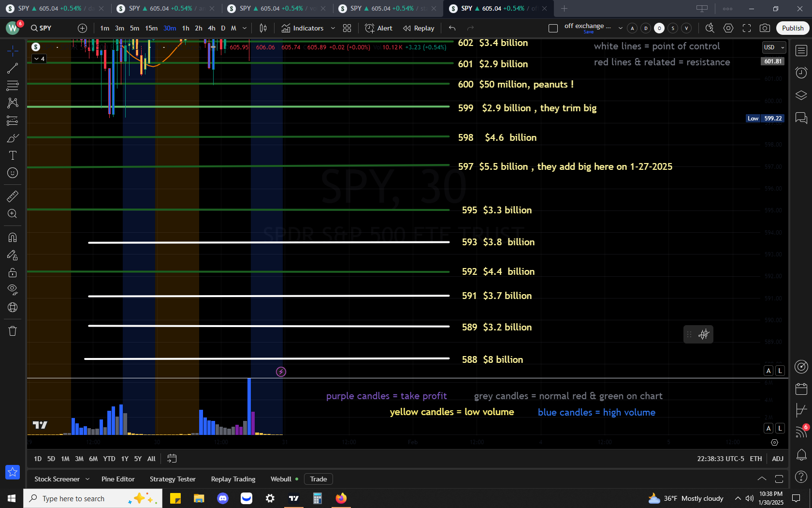The image size is (812, 508).
Task: Undo the last chart action
Action: [452, 28]
